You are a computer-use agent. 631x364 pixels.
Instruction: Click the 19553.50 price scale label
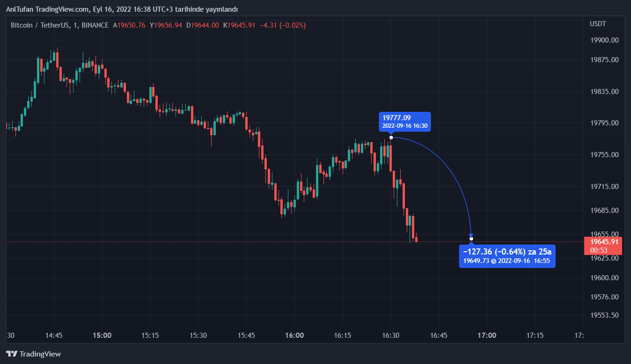[x=605, y=315]
